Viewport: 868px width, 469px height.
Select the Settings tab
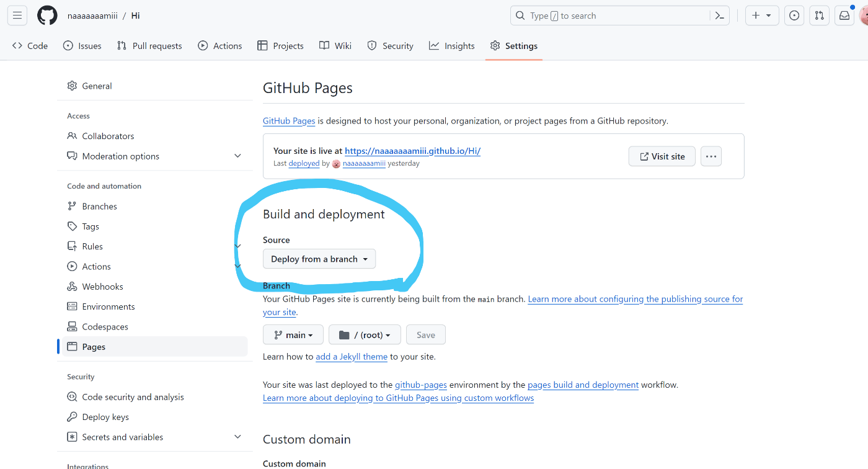click(x=514, y=46)
